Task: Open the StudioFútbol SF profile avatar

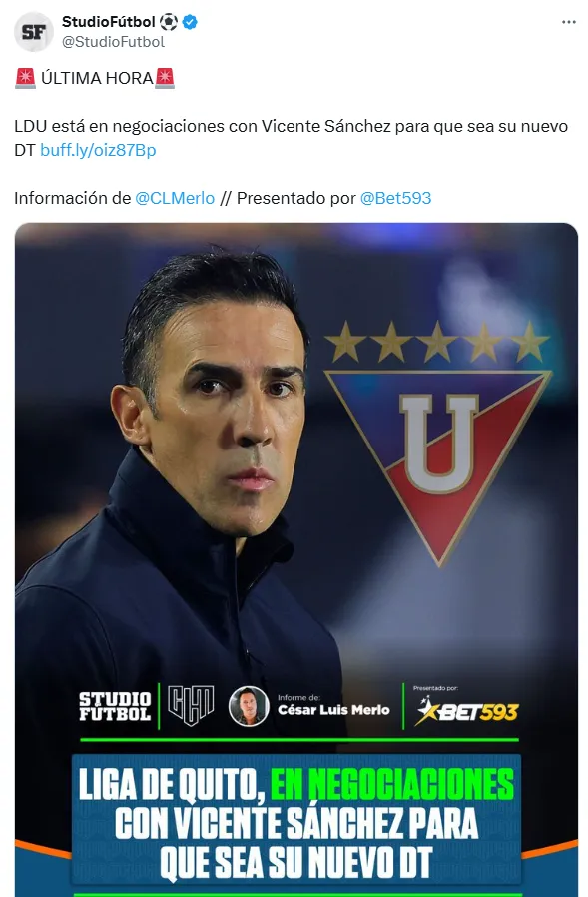Action: click(33, 32)
